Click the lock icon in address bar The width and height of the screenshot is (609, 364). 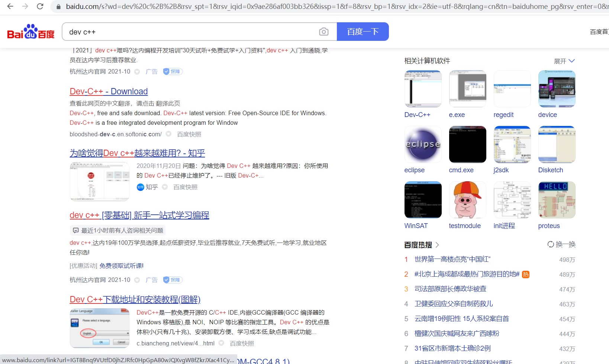(x=58, y=7)
